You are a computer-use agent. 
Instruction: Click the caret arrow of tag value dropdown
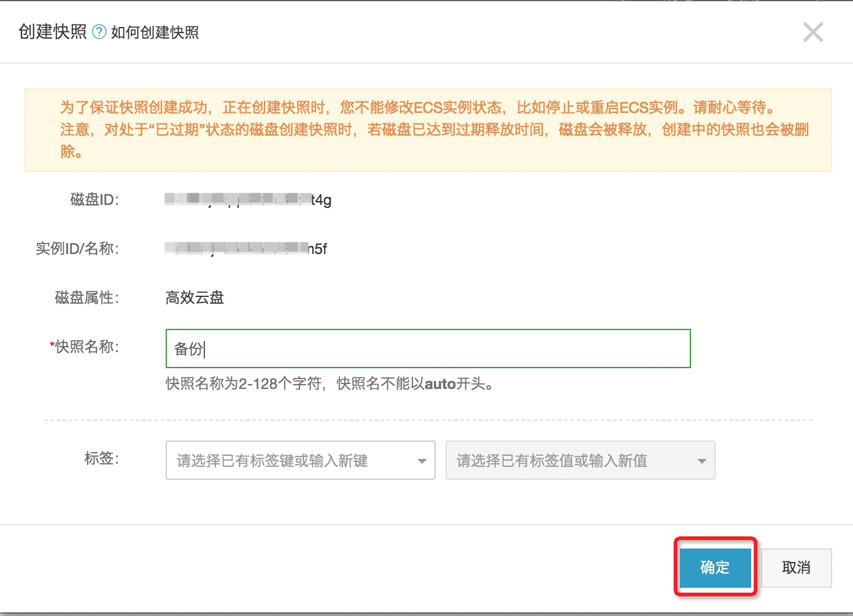tap(701, 461)
